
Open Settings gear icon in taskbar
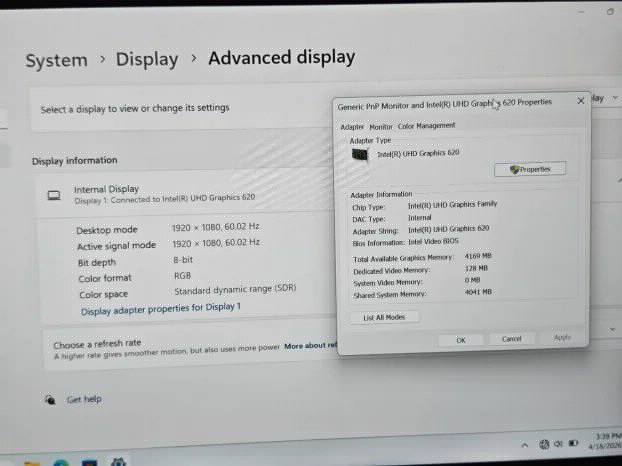coord(118,462)
